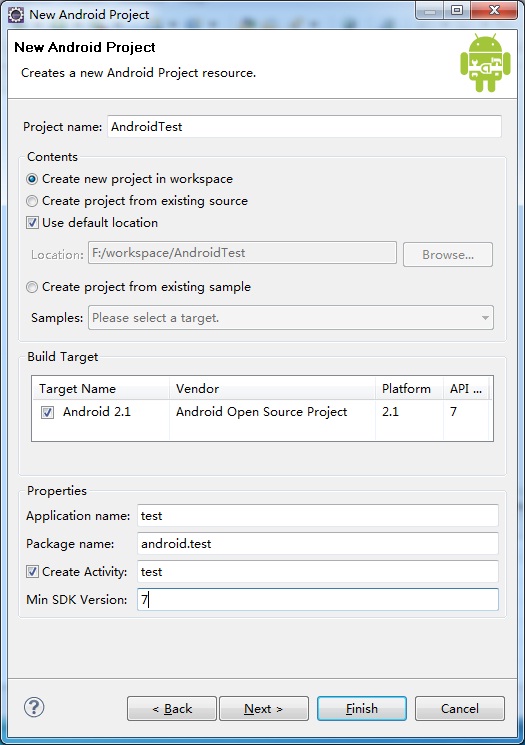
Task: Cancel the new project dialog
Action: point(459,708)
